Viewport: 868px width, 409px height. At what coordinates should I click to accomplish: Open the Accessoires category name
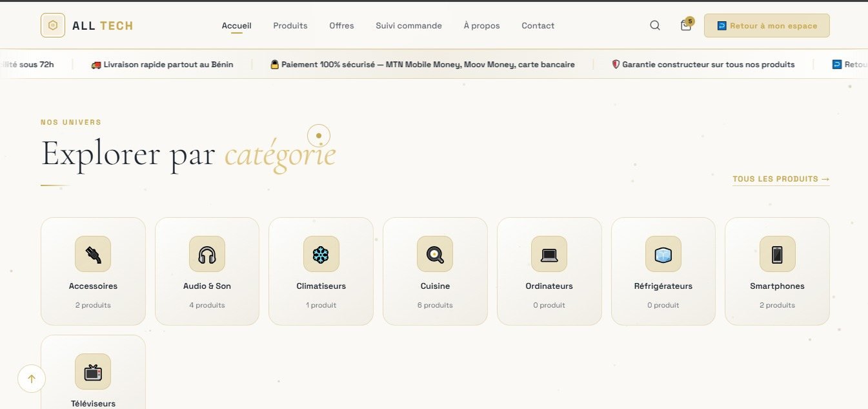[93, 286]
